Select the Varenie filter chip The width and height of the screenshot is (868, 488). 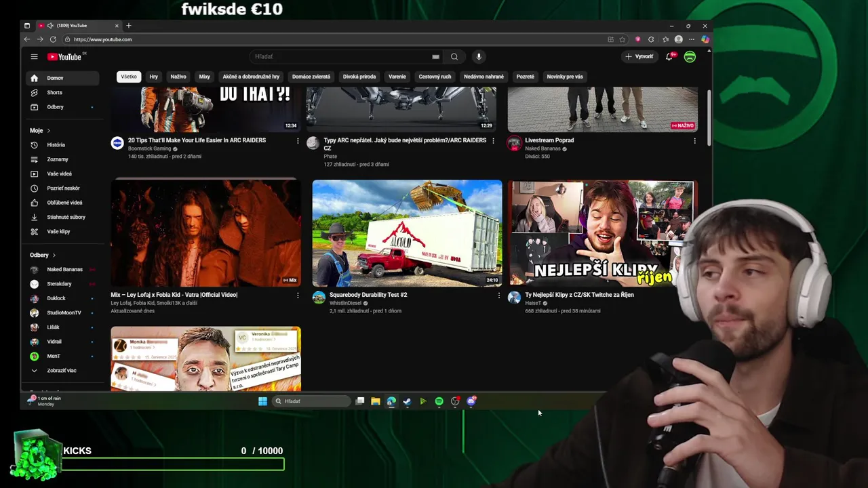tap(397, 77)
